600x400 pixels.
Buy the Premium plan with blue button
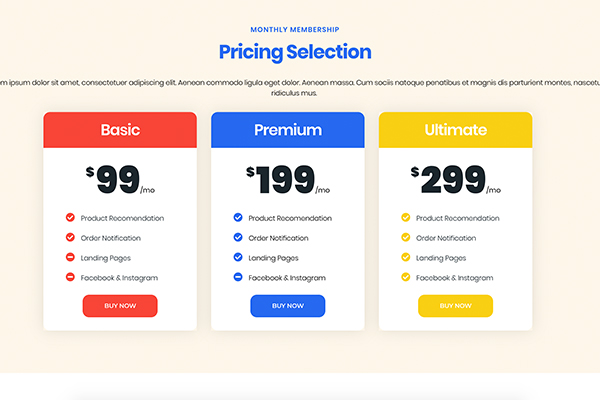click(x=288, y=306)
